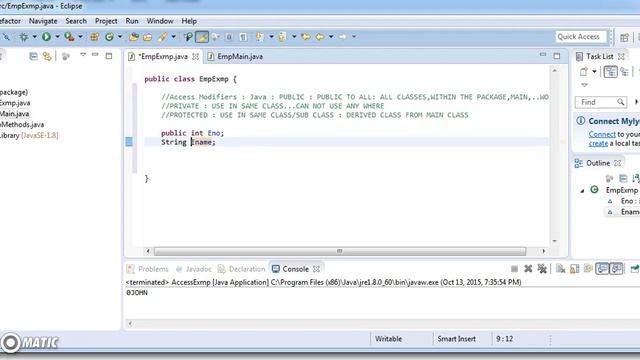Open the Navigate menu
The image size is (640, 360).
(43, 21)
